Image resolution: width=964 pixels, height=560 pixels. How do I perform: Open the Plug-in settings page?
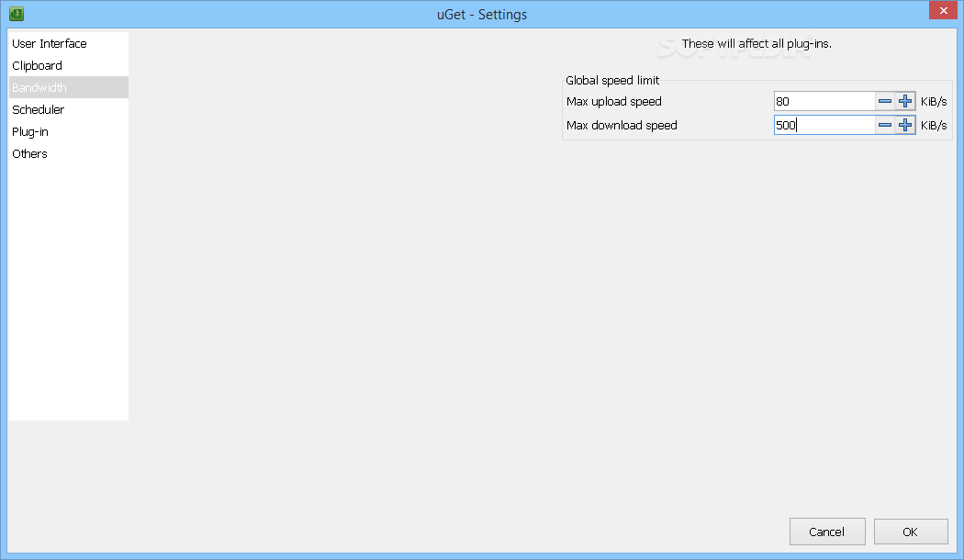[68, 131]
